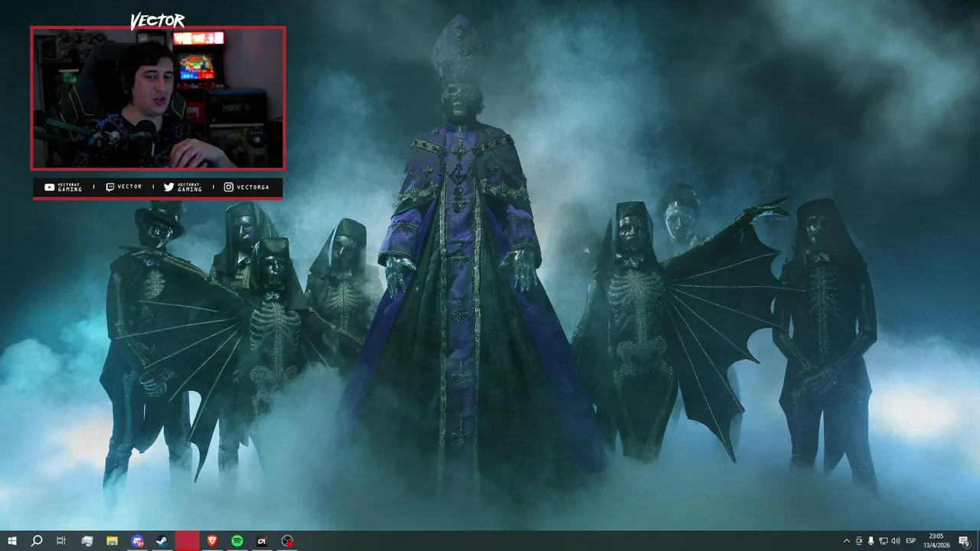
Task: Switch input language via ESP indicator
Action: tap(911, 541)
